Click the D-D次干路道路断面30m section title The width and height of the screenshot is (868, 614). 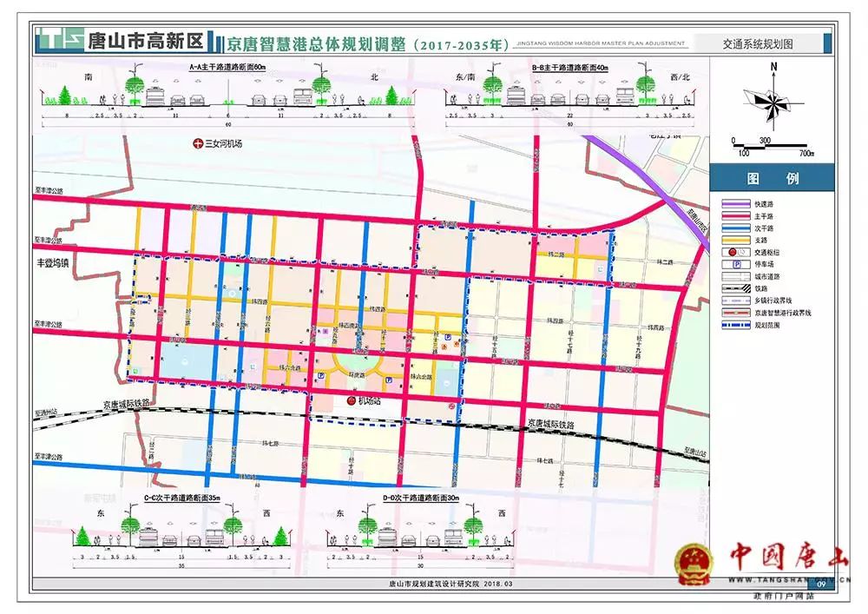point(421,498)
